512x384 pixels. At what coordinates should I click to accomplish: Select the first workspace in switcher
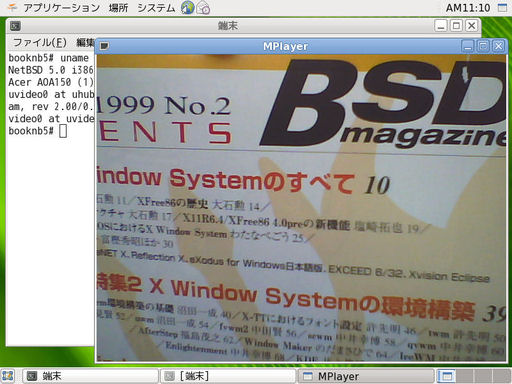coord(446,376)
